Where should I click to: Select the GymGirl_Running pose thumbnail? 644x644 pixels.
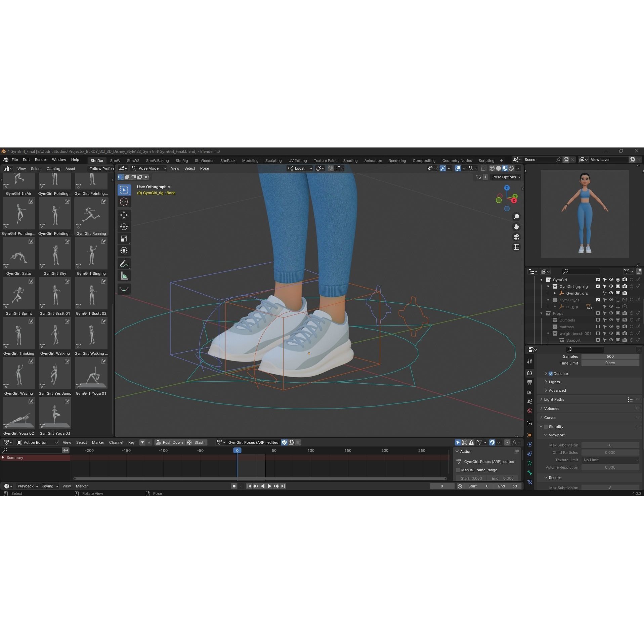coord(91,214)
